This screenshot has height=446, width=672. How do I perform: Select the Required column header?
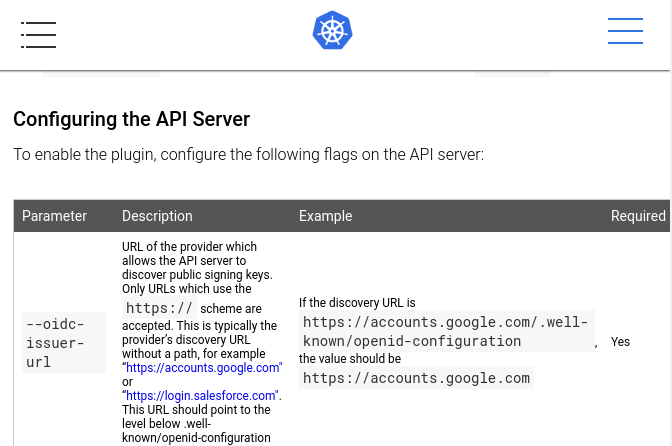tap(638, 216)
